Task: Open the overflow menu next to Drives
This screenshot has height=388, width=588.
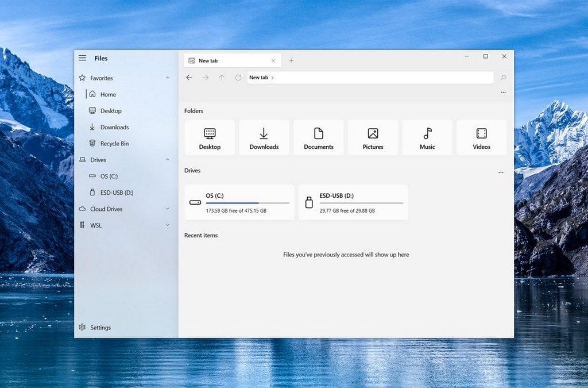Action: pos(501,172)
